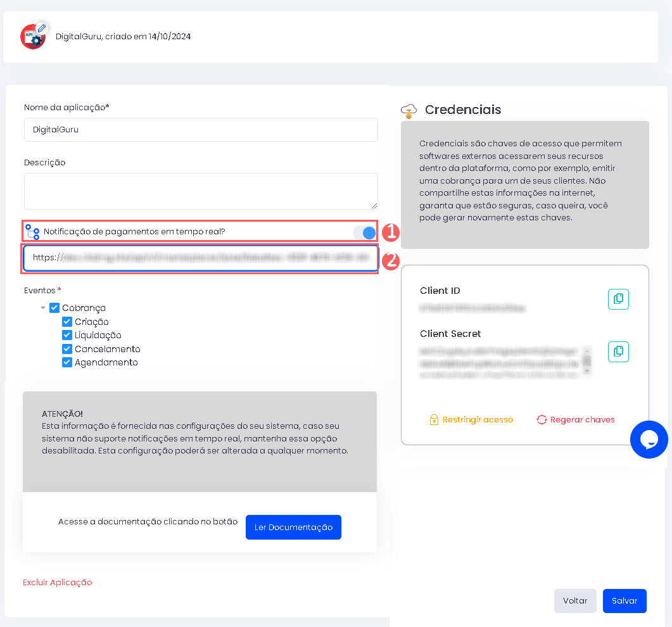The image size is (672, 627).
Task: Uncheck the Agendamento event
Action: (x=67, y=362)
